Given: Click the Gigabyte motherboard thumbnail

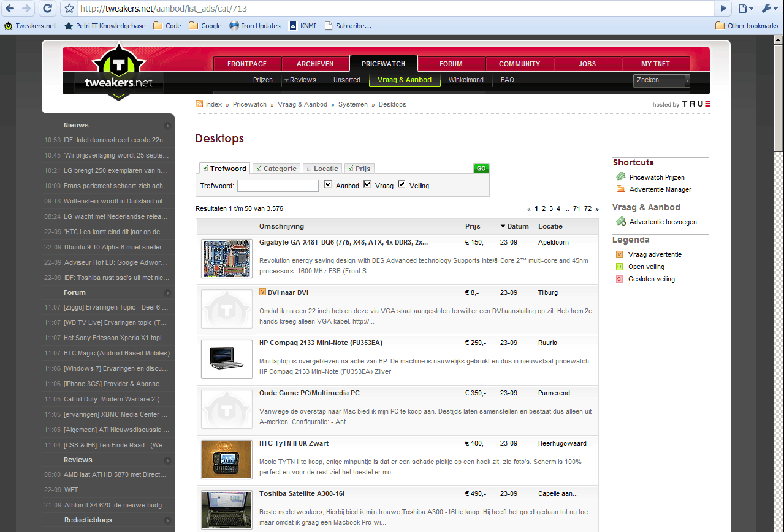Looking at the screenshot, I should click(x=227, y=259).
